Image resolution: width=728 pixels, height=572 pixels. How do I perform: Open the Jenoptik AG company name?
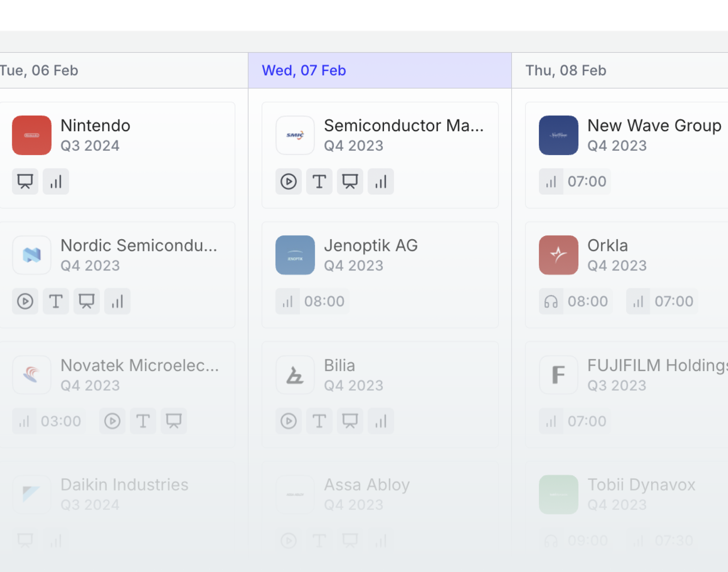coord(371,246)
